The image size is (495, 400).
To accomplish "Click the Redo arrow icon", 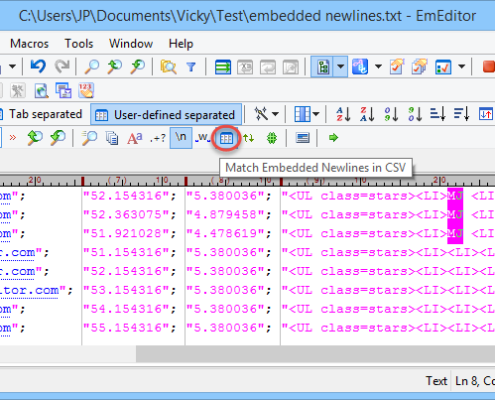I will click(x=62, y=67).
